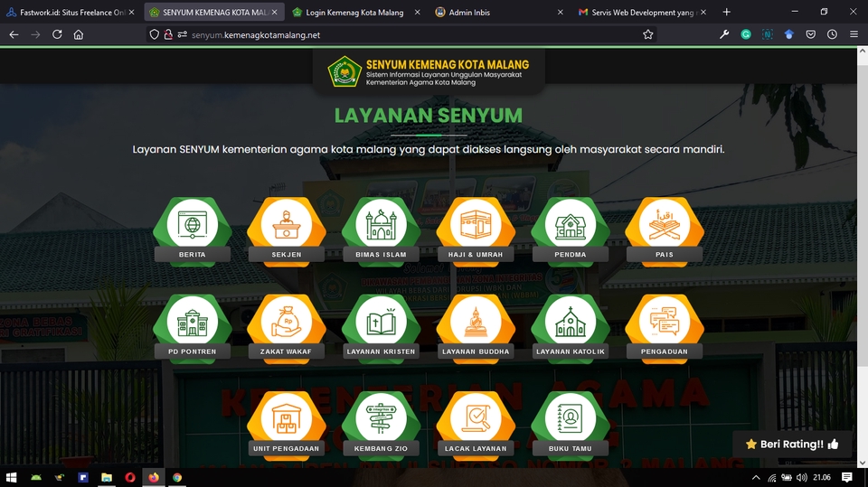This screenshot has height=487, width=868.
Task: Show site security padlock info
Action: (168, 34)
